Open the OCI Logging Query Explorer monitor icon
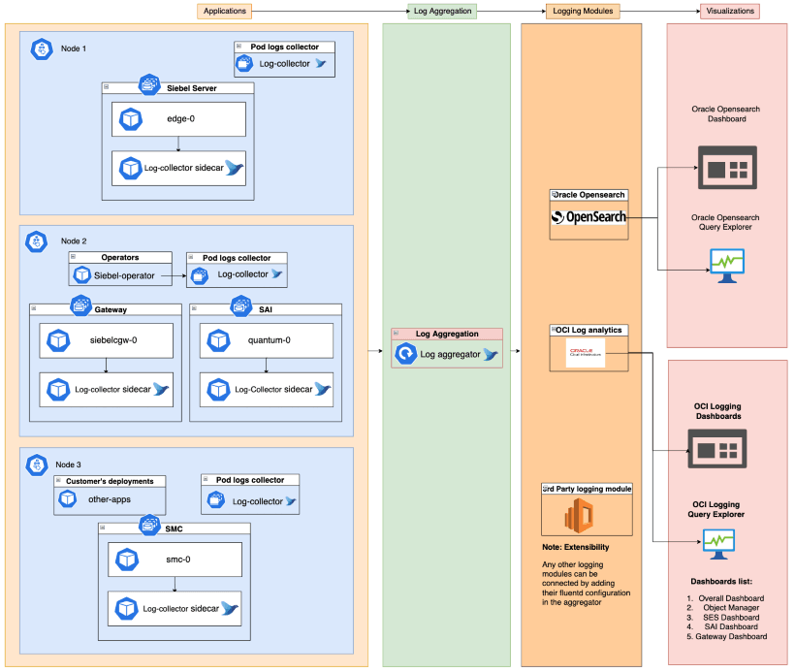This screenshot has width=795, height=672. (x=719, y=544)
